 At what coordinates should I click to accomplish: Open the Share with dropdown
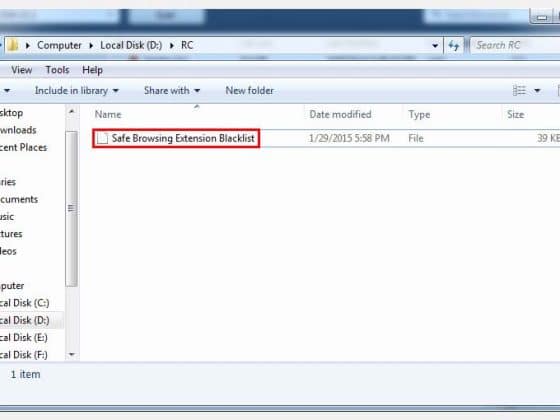(x=172, y=91)
